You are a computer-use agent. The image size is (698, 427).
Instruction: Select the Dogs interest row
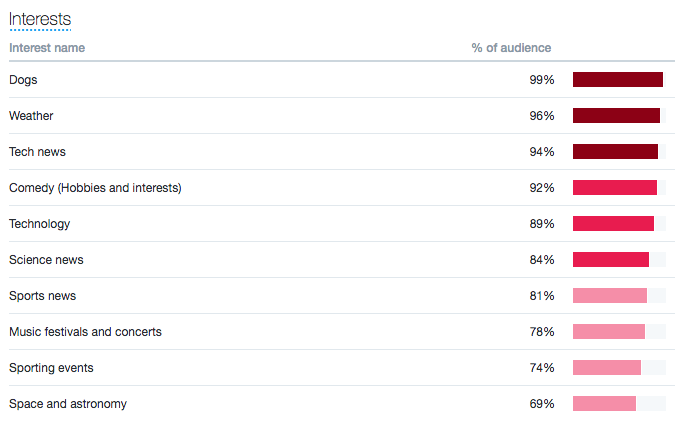23,80
